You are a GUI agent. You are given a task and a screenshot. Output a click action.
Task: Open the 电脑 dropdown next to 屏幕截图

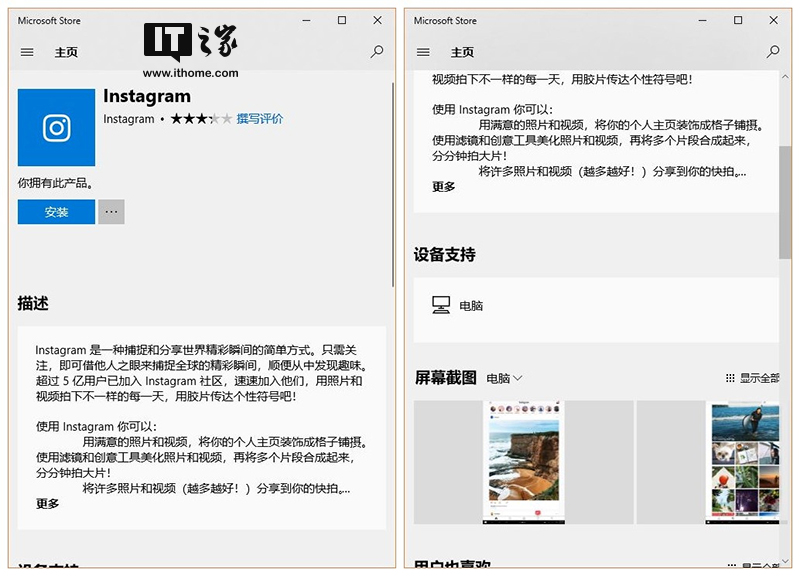point(504,378)
